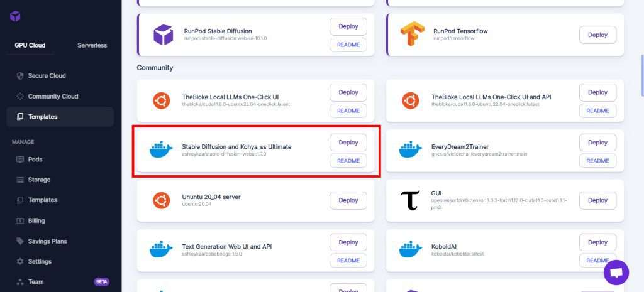Deploy Stable Diffusion and Kohya_ss Ultimate
This screenshot has width=644, height=292.
click(348, 143)
